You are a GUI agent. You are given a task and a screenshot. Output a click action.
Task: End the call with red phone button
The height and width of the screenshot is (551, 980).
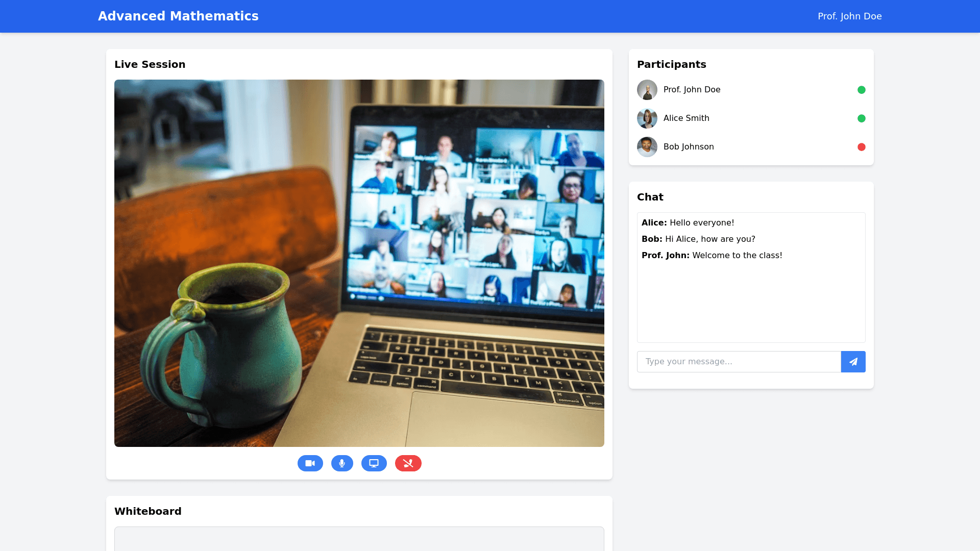(408, 463)
